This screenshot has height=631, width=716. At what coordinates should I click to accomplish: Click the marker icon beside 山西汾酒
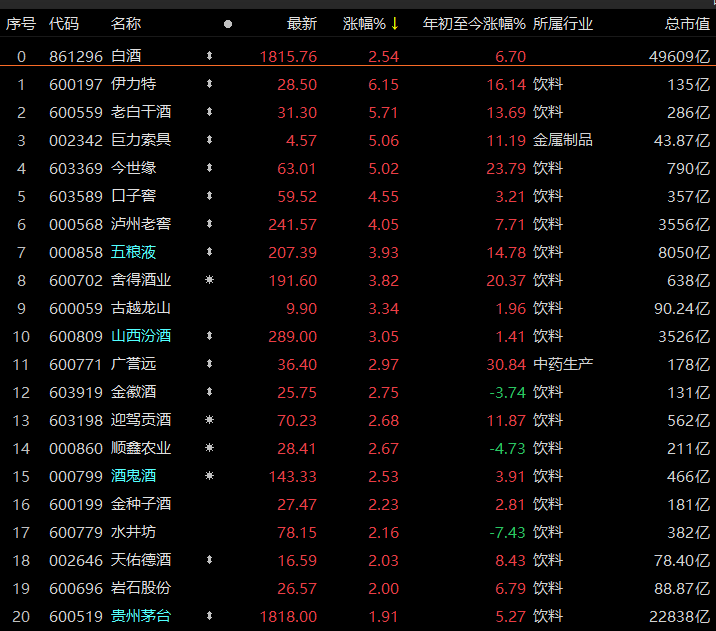click(x=209, y=336)
